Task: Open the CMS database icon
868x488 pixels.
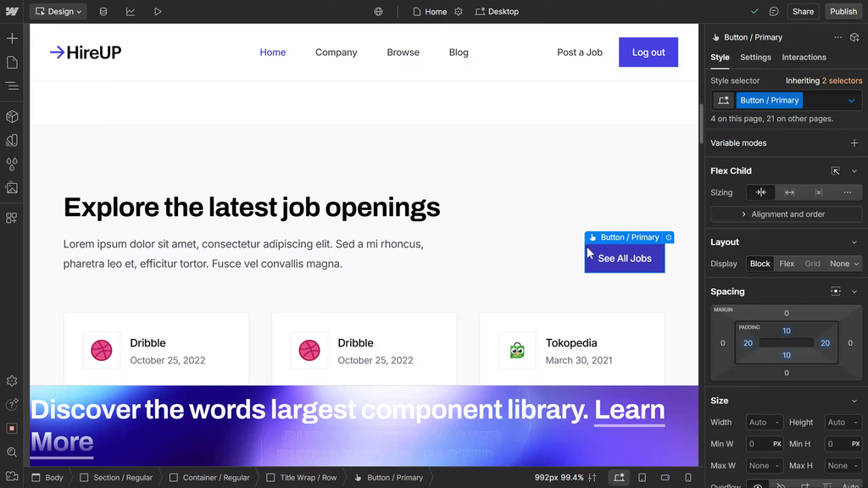Action: [103, 12]
